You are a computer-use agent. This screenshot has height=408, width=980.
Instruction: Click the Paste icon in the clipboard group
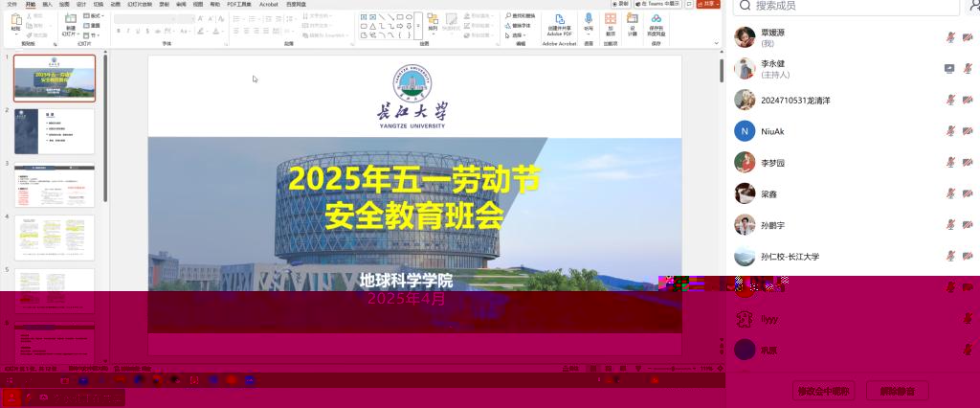tap(15, 21)
